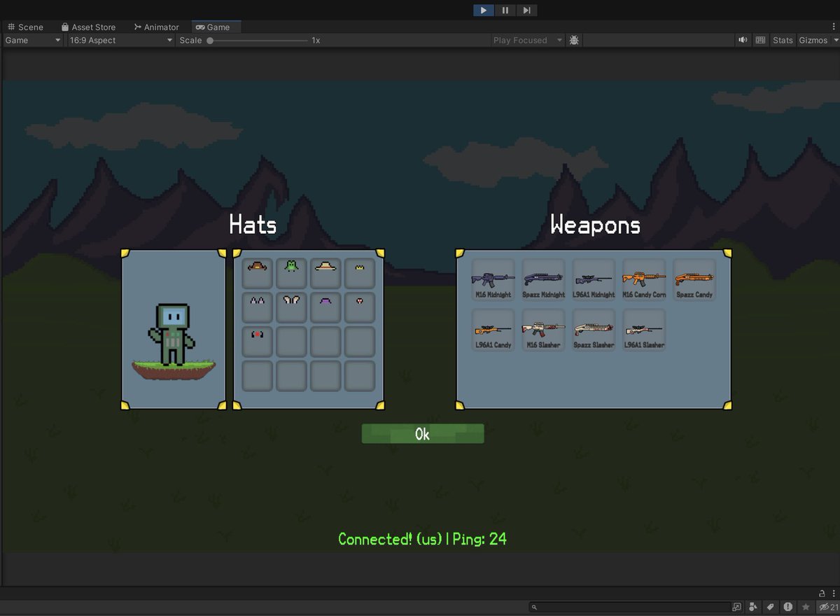
Task: Click the search by type shapes icon
Action: click(753, 607)
